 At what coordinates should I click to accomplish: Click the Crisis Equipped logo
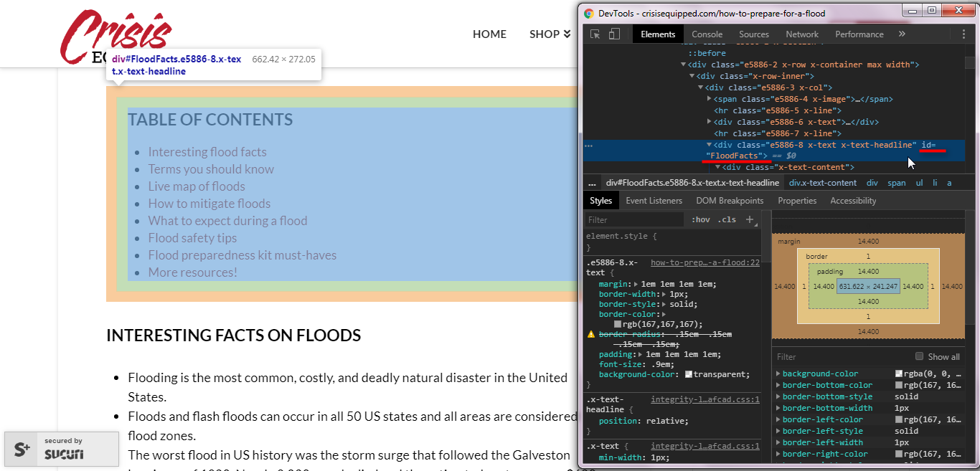tap(116, 36)
